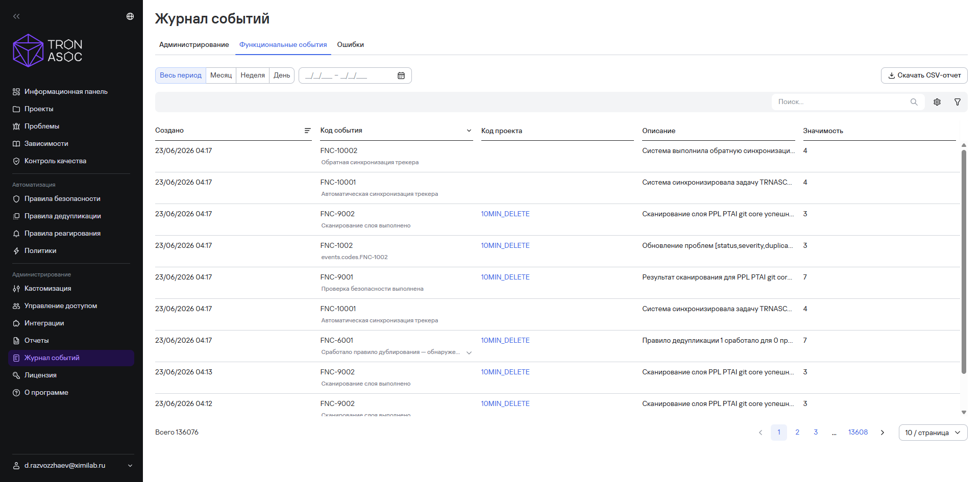
Task: Open 10MIN_DELETE link in FNC-6001 row
Action: pos(505,341)
